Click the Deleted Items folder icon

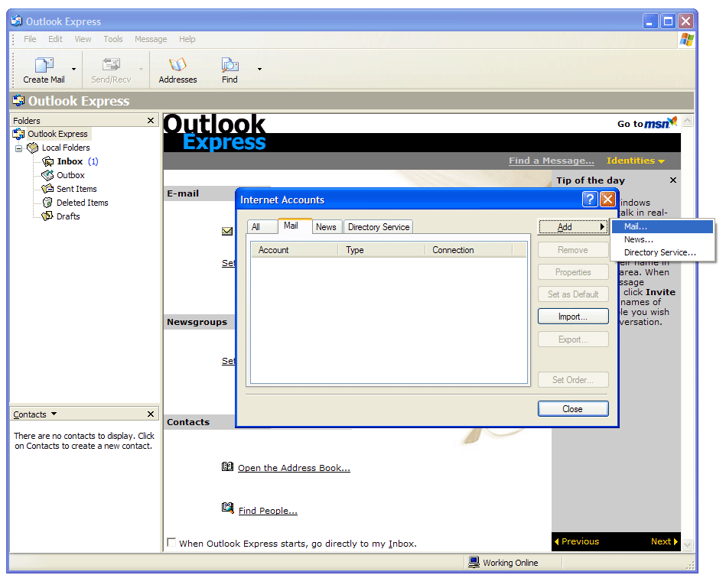point(47,203)
